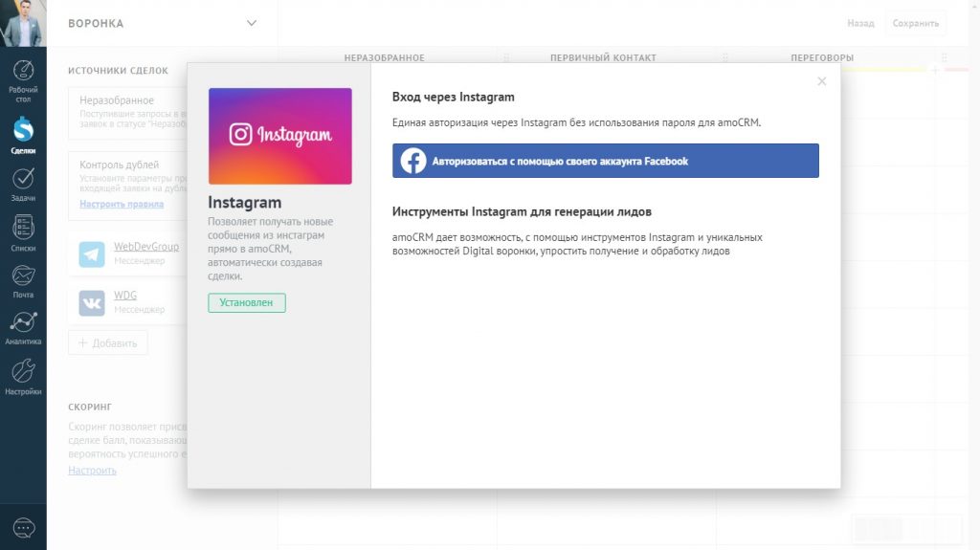The height and width of the screenshot is (550, 980).
Task: Expand the ВОРОНКА dropdown chevron
Action: pos(252,23)
